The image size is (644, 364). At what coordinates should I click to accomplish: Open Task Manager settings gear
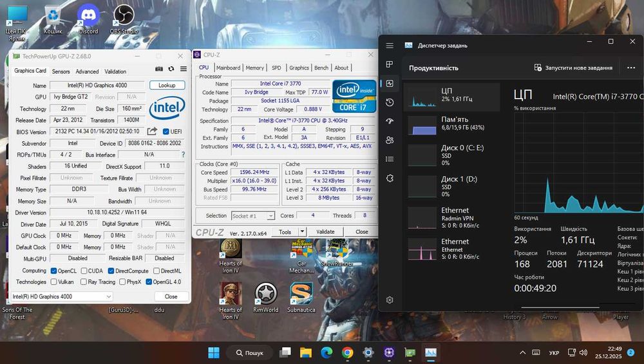coord(390,300)
